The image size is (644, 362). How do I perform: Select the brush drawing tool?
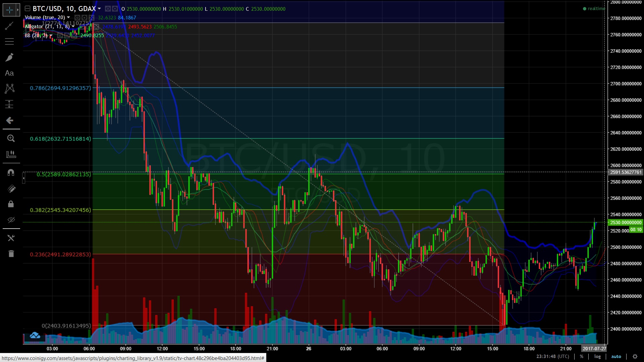pos(9,57)
